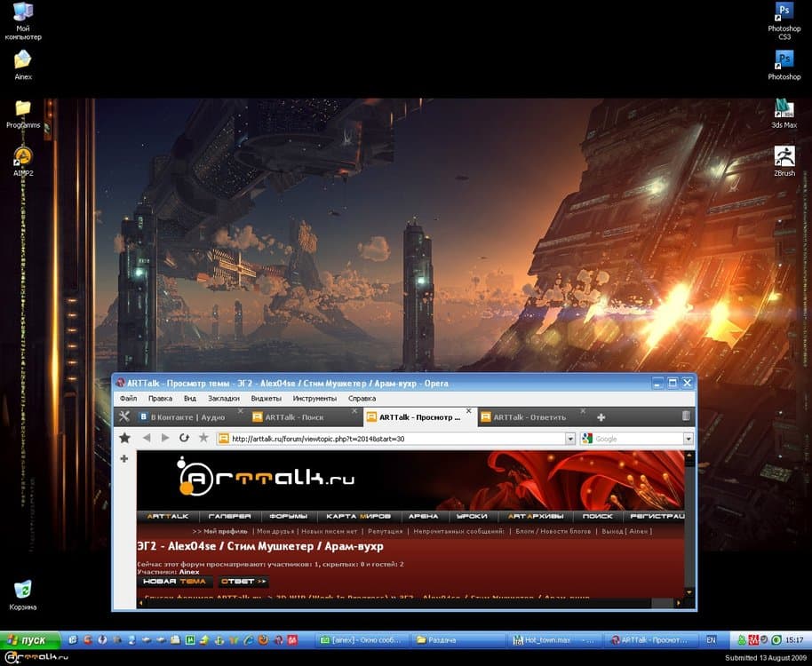Open the Закладки menu
The height and width of the screenshot is (666, 812).
[223, 399]
